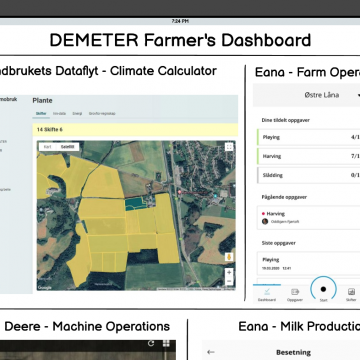Viewport: 360px width, 360px height.
Task: Click the Street View pegman icon
Action: pyautogui.click(x=229, y=257)
